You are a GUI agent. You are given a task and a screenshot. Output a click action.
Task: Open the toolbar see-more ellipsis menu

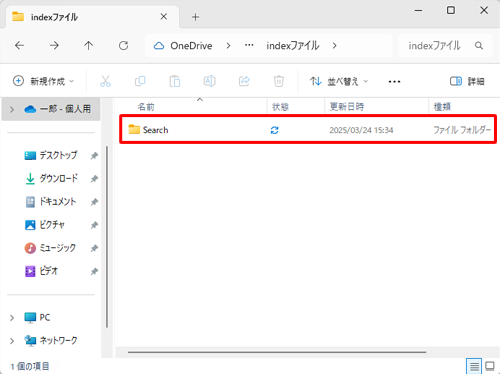(394, 82)
